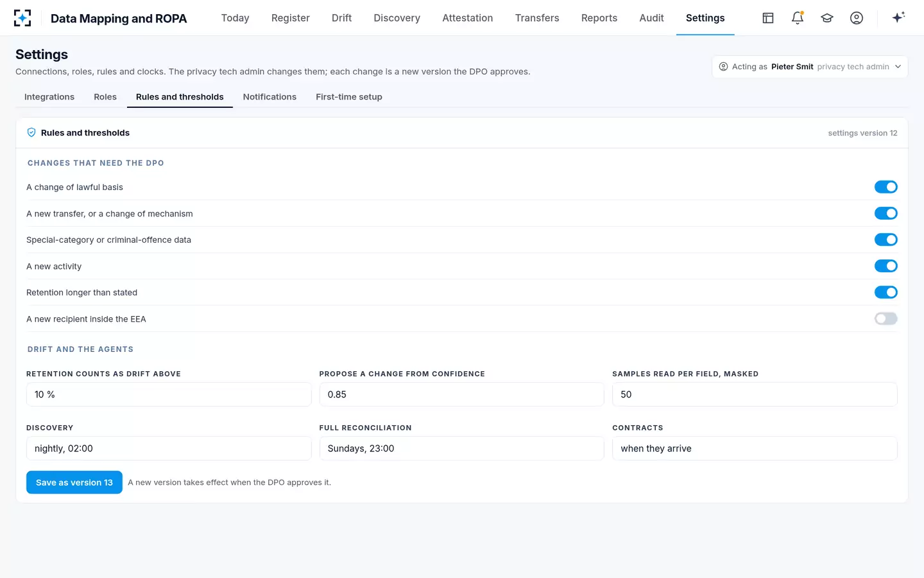Click the app logo icon
The height and width of the screenshot is (578, 924).
coord(22,18)
